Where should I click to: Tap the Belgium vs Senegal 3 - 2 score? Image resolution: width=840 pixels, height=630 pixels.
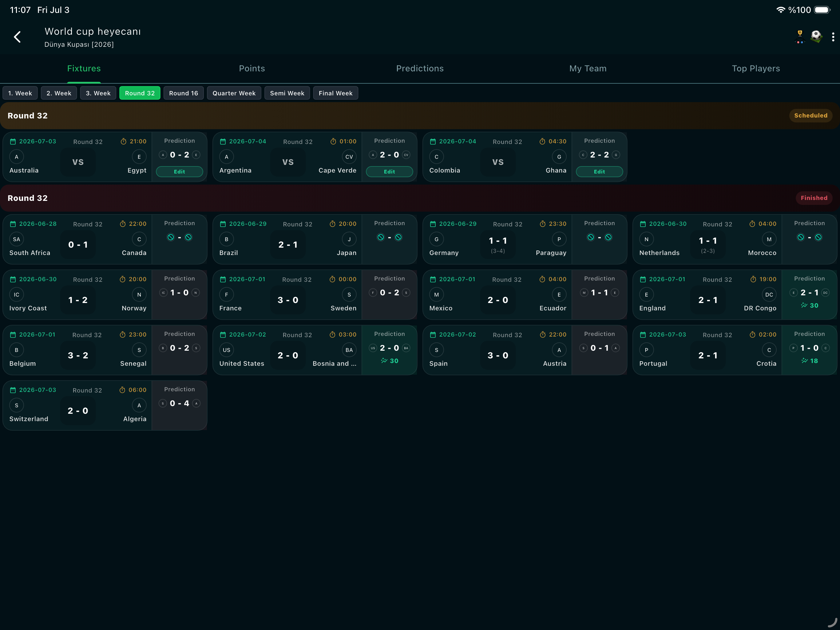[x=78, y=356]
